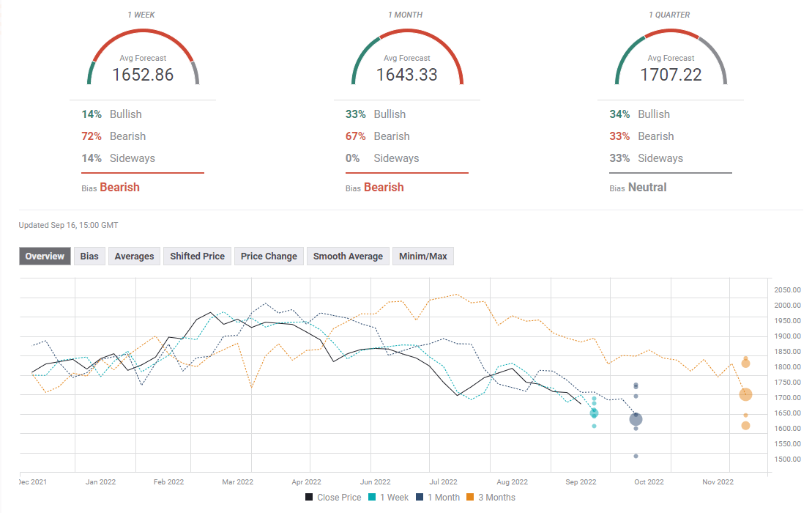The width and height of the screenshot is (812, 513).
Task: Switch to the Bias tab
Action: [89, 256]
